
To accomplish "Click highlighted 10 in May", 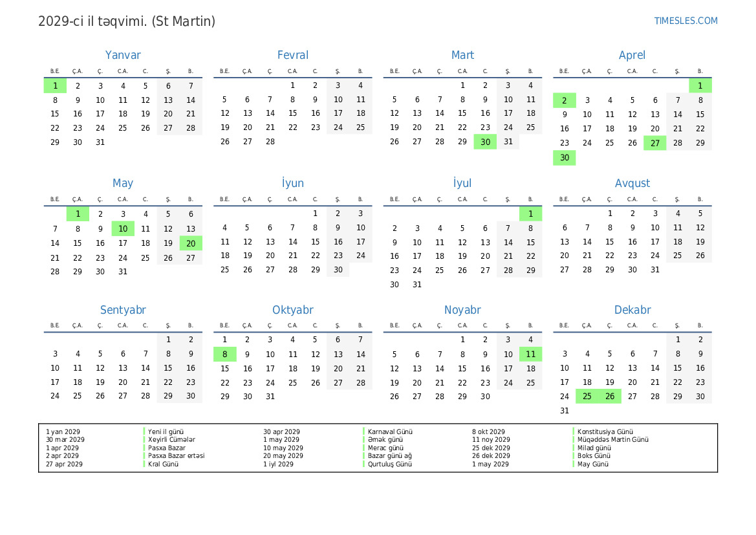I will [123, 228].
